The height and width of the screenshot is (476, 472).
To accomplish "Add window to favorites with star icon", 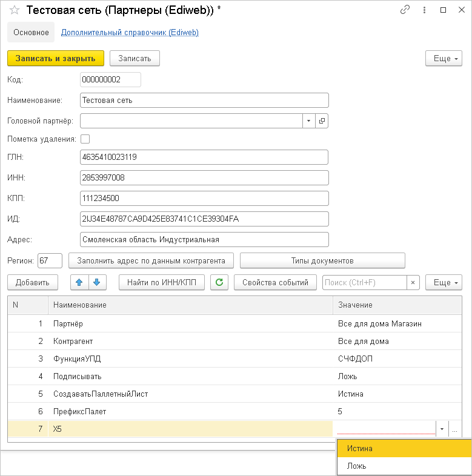I will 15,10.
